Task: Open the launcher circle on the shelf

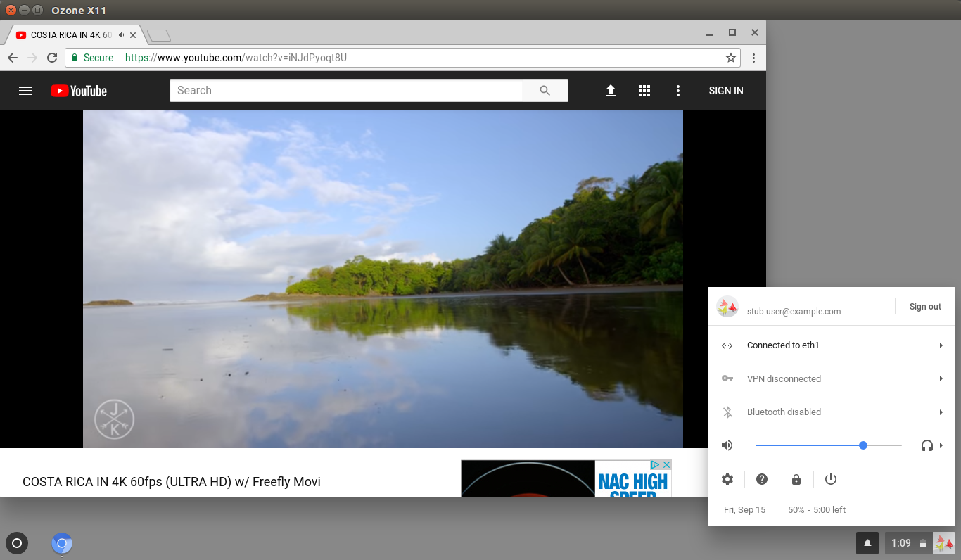Action: [x=17, y=543]
